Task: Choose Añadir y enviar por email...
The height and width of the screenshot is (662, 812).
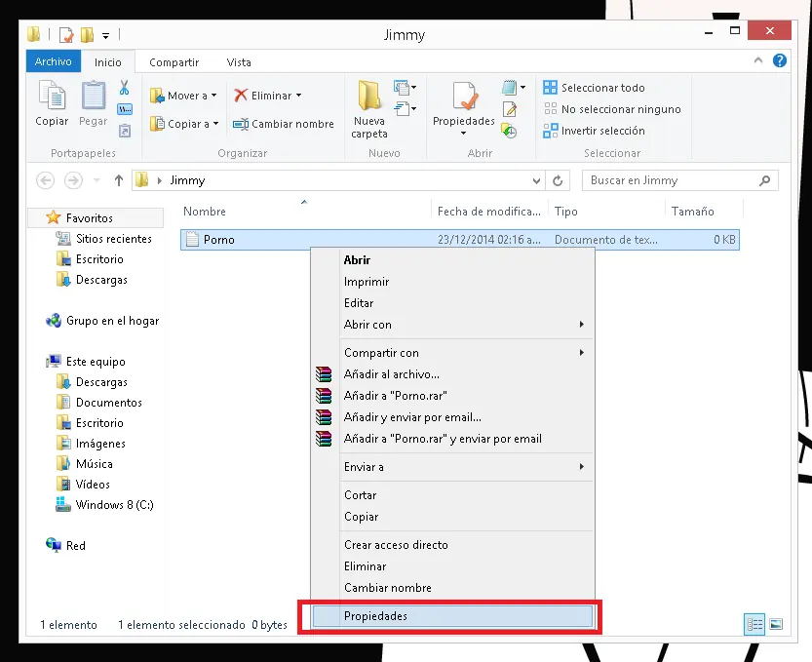Action: click(x=452, y=417)
